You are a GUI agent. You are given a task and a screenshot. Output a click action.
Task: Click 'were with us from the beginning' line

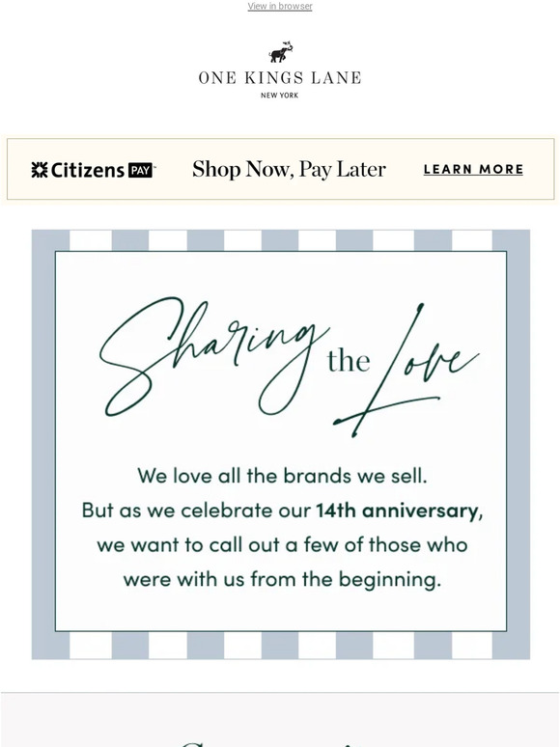tap(282, 579)
